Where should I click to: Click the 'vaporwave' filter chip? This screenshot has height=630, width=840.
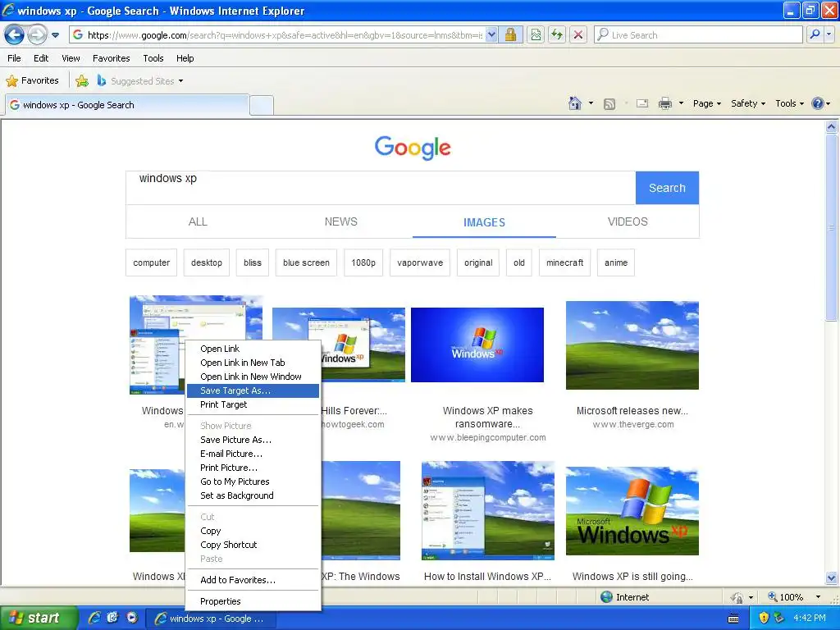(420, 262)
